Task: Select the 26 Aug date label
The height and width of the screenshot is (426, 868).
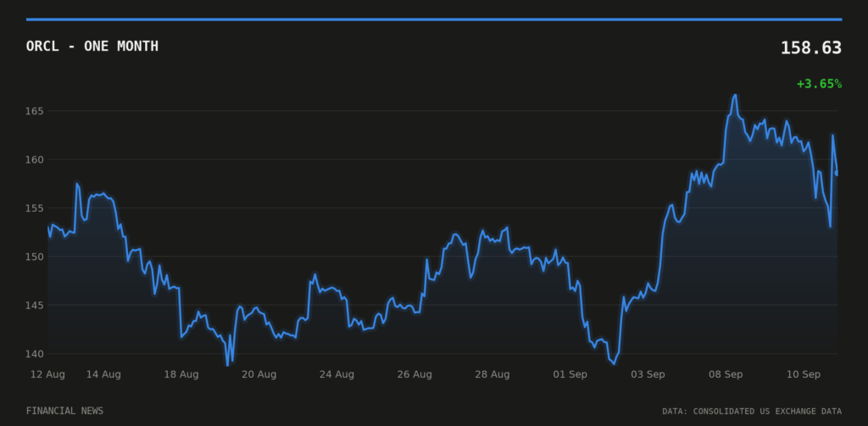Action: pyautogui.click(x=415, y=374)
